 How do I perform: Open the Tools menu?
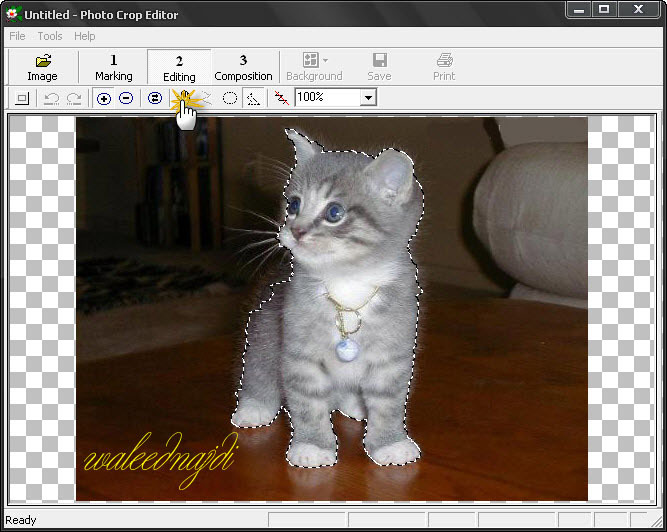[50, 36]
